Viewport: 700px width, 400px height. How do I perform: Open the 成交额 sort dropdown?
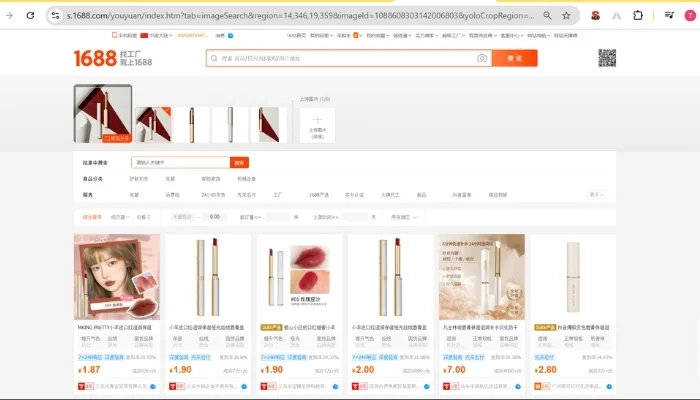point(120,217)
